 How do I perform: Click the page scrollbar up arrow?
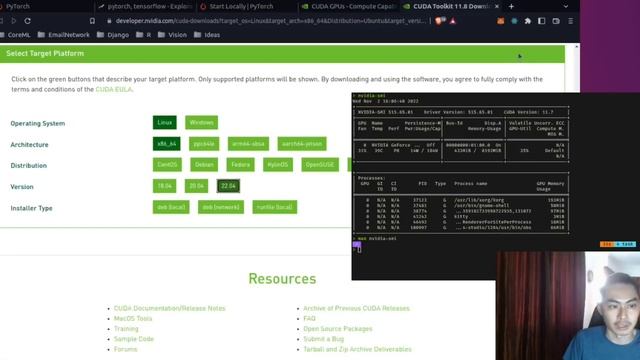click(576, 47)
